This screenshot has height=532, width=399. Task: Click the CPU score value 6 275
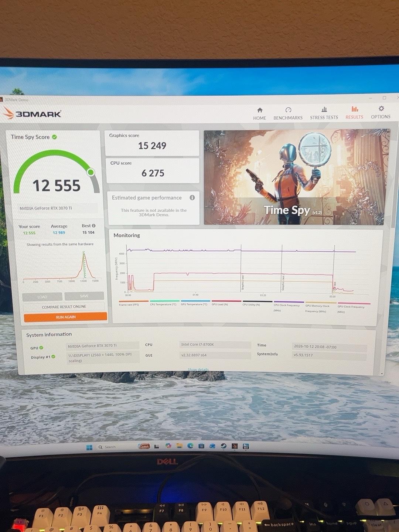(153, 173)
